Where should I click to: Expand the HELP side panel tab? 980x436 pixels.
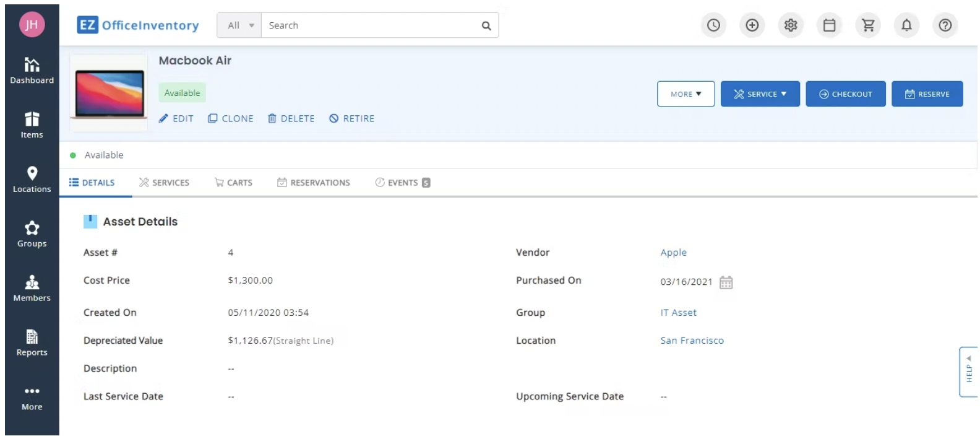(x=968, y=372)
